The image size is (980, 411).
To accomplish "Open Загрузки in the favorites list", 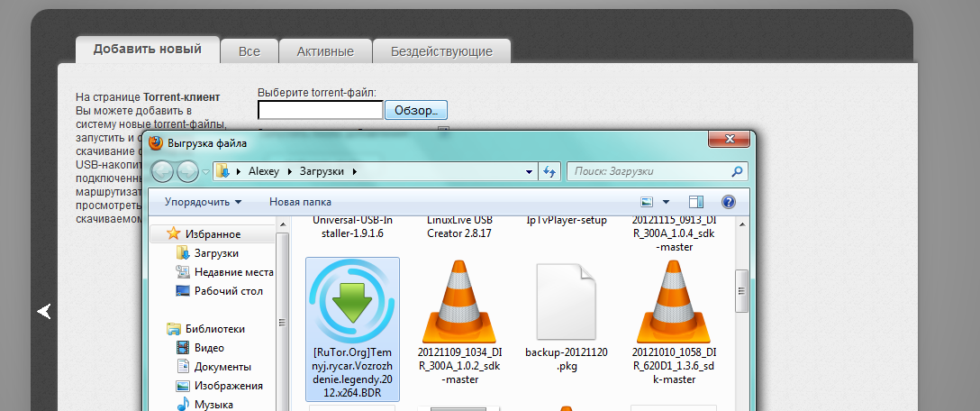I will 215,253.
